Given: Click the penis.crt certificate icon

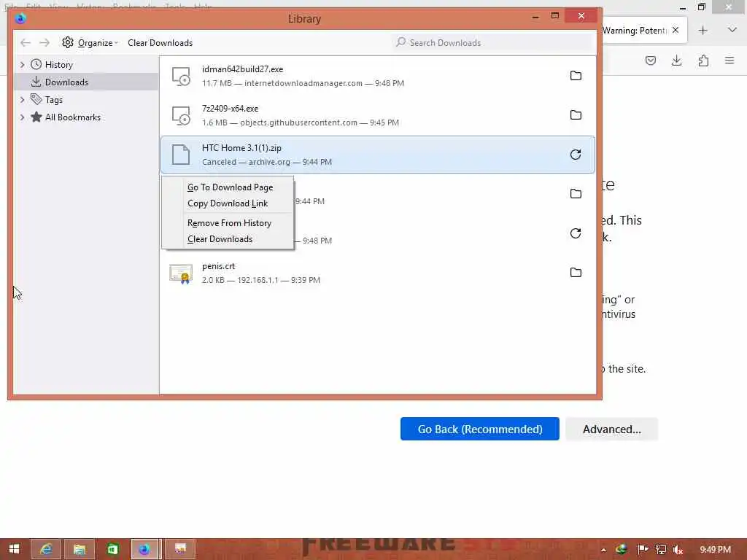Looking at the screenshot, I should point(181,273).
